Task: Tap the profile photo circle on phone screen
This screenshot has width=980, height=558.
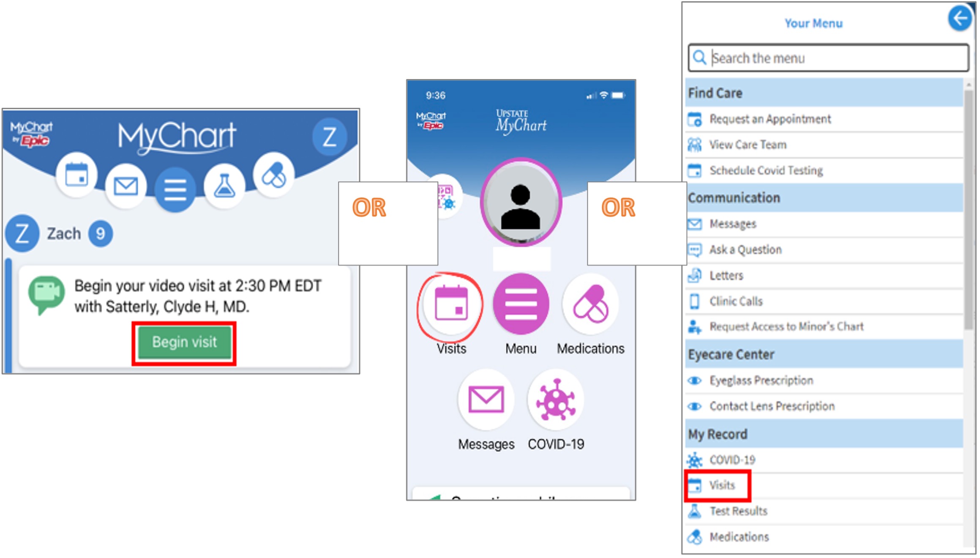Action: pos(521,202)
